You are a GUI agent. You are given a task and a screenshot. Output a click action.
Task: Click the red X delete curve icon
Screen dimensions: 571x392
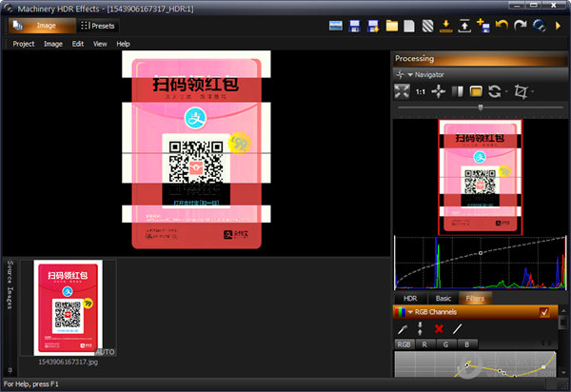(439, 329)
